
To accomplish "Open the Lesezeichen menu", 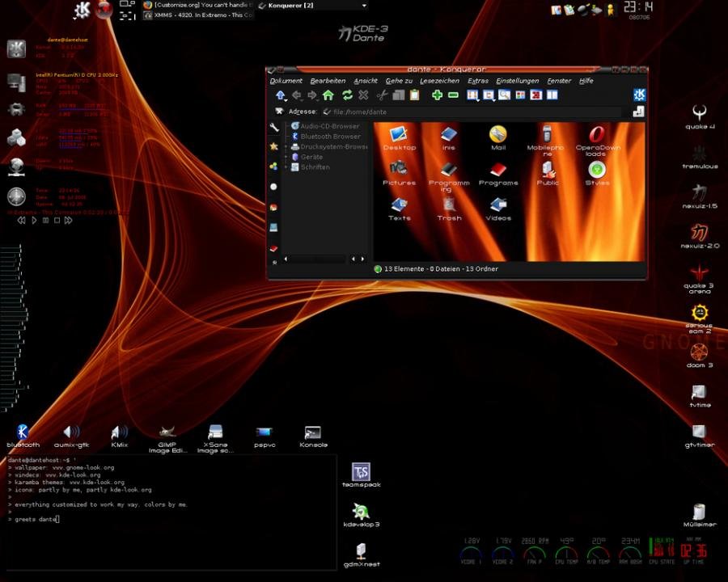I will pos(439,81).
